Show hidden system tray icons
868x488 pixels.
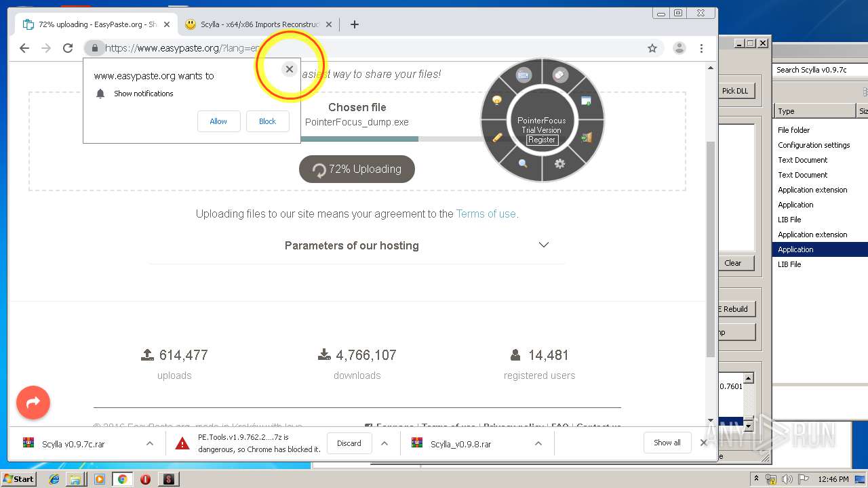click(x=757, y=479)
